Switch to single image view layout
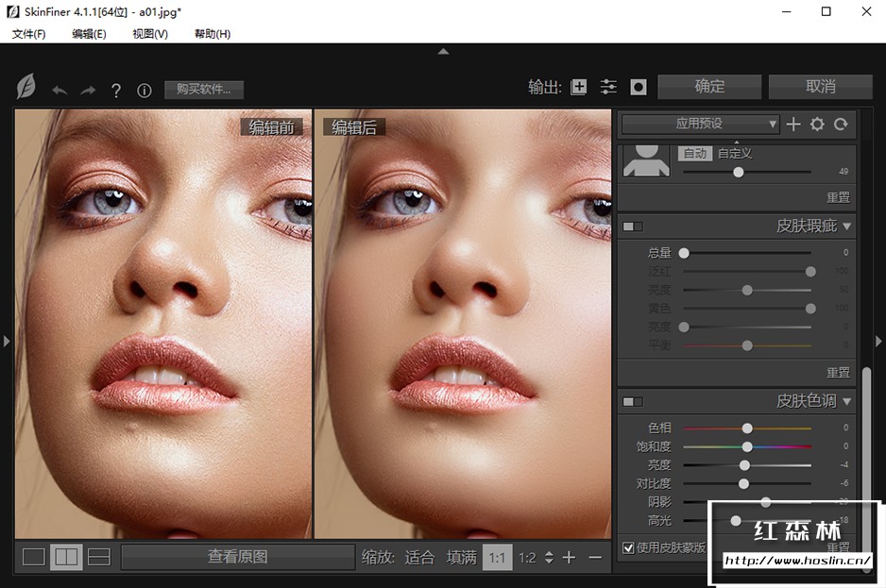 click(x=34, y=557)
